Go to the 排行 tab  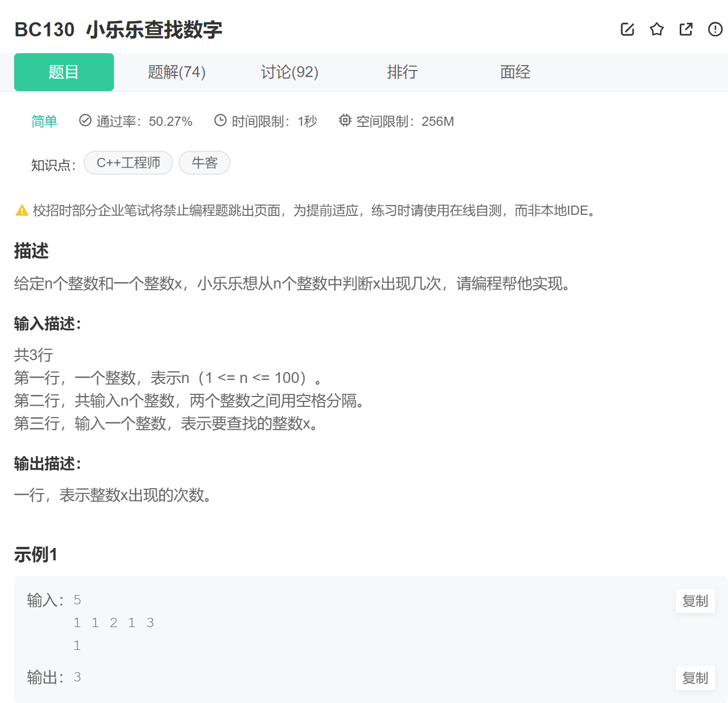403,72
